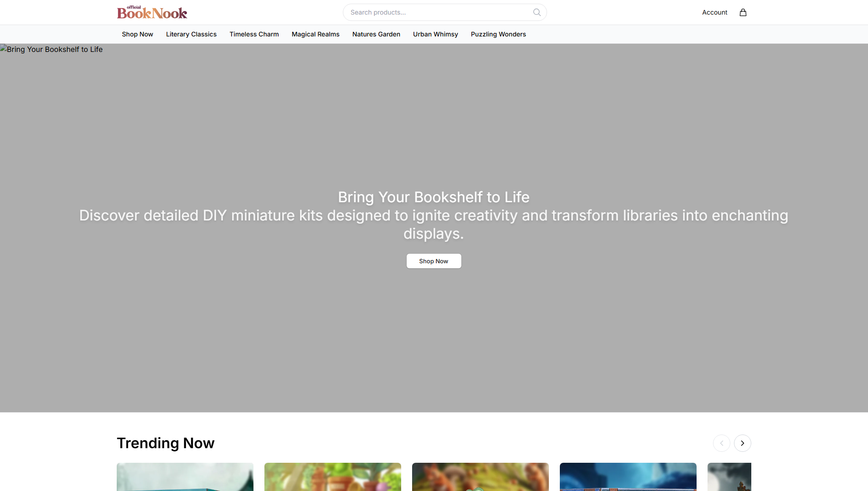
Task: Open the Puzzling Wonders category
Action: 498,34
